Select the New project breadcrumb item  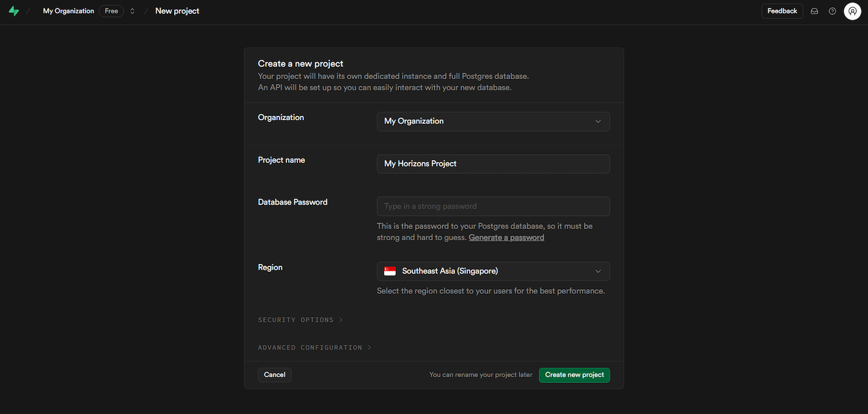[177, 10]
